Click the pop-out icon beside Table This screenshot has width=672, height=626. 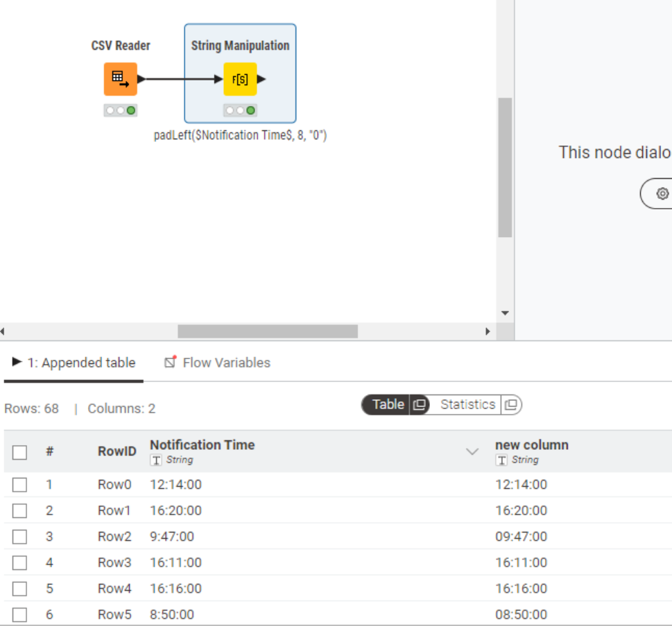point(418,405)
